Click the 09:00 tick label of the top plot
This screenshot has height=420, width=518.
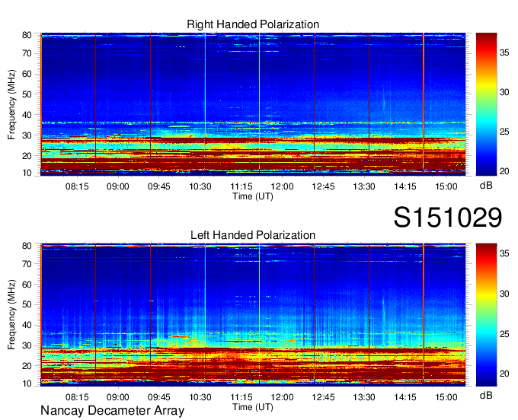(118, 186)
